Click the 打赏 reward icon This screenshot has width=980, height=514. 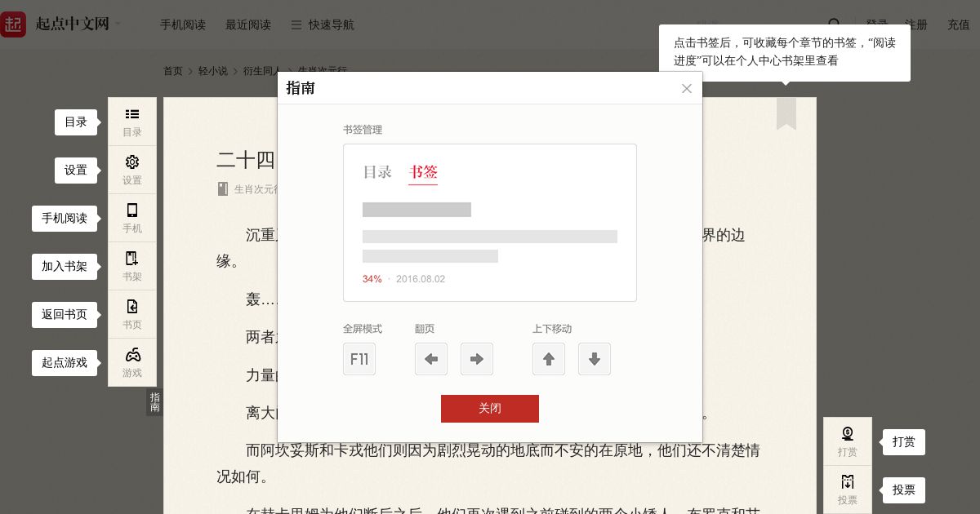click(848, 441)
